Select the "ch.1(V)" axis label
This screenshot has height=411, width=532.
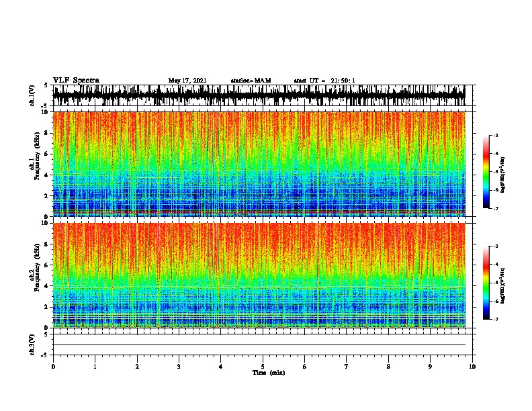32,95
